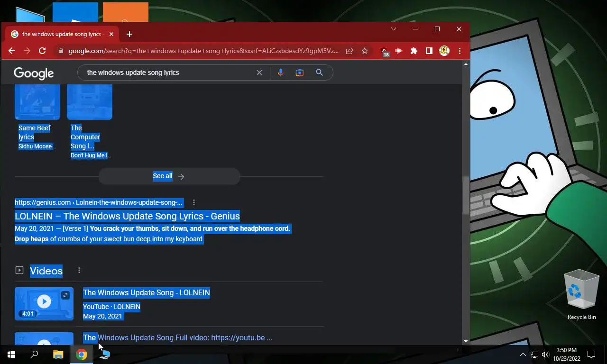Screen dimensions: 607x364
Task: Open the computer app in taskbar
Action: point(105,355)
